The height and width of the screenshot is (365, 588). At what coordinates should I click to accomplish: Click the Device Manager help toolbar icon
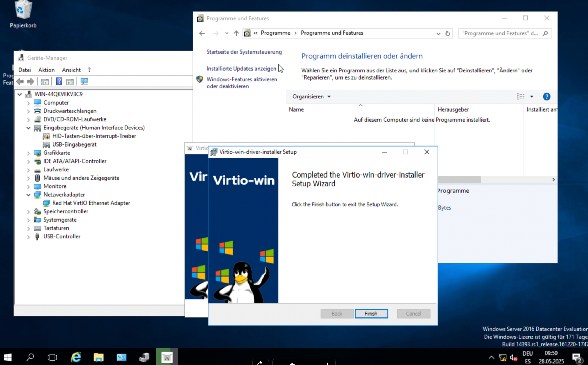[x=59, y=81]
